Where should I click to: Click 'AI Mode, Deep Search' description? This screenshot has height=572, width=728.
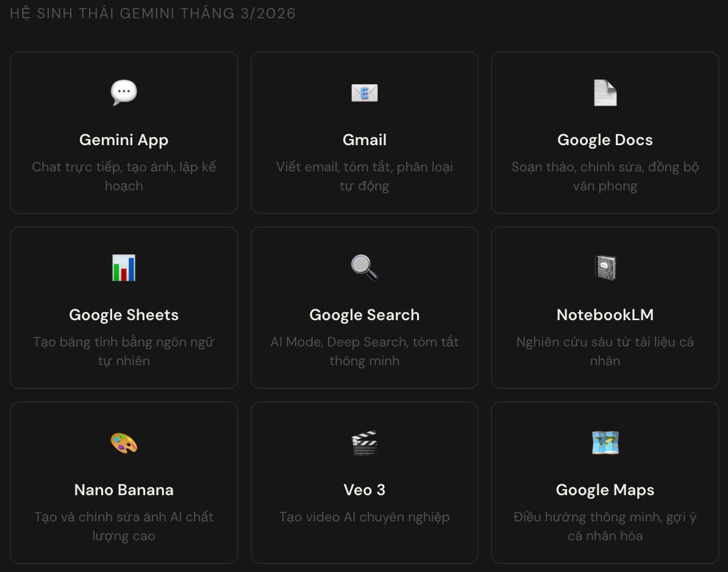365,351
